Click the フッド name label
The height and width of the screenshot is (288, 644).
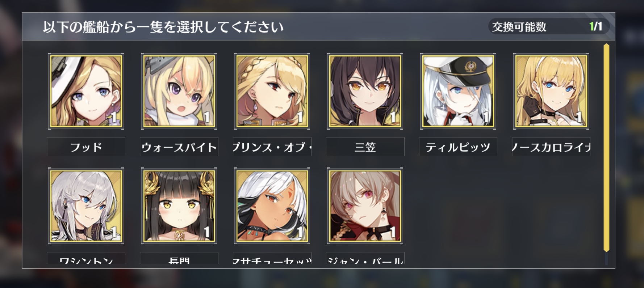86,147
